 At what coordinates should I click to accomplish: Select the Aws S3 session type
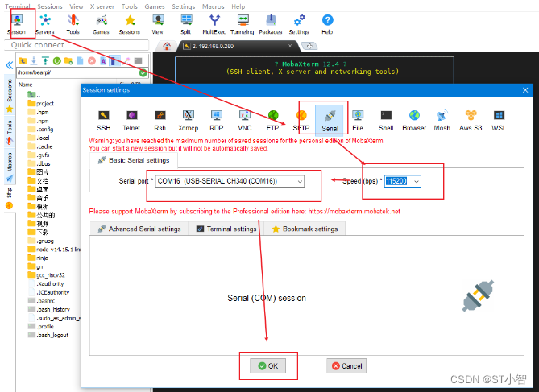[x=471, y=121]
